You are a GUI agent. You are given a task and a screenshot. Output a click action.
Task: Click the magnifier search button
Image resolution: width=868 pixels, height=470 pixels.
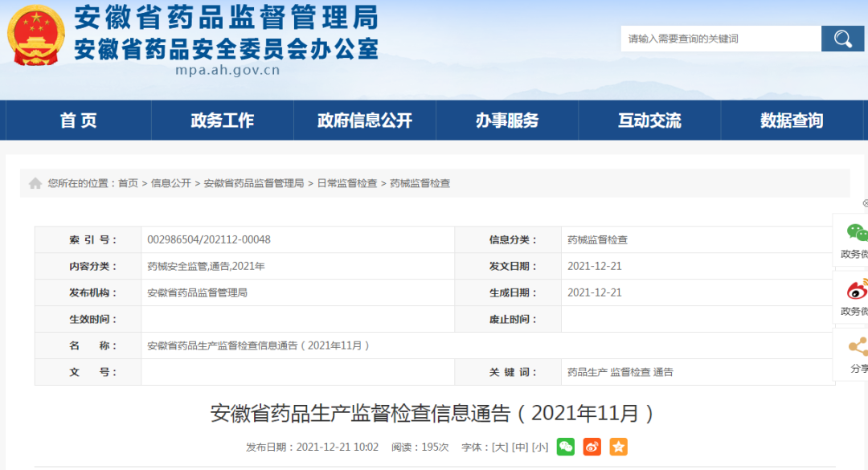click(842, 39)
